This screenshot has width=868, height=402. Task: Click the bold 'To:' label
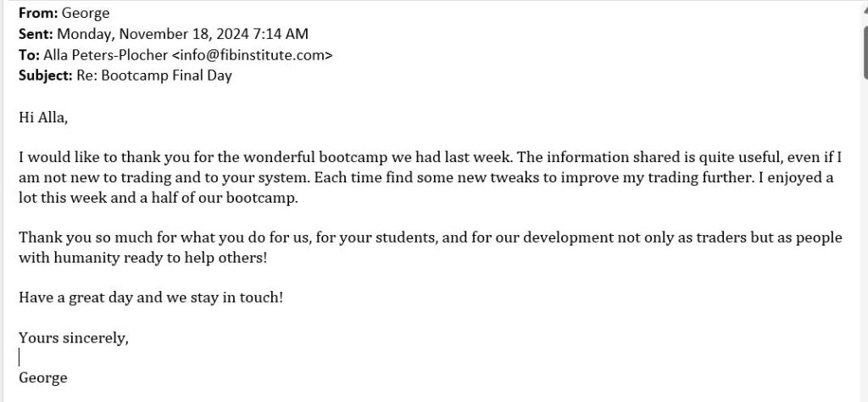point(29,55)
